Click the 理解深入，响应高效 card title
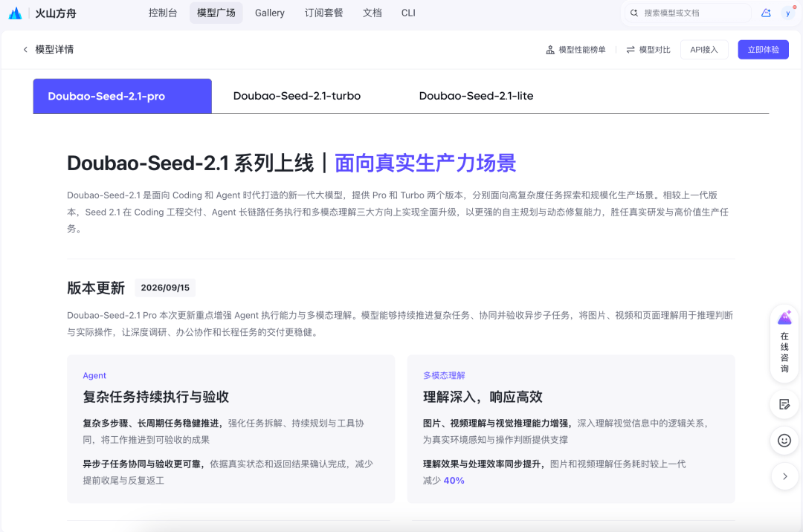The image size is (803, 532). coord(483,397)
